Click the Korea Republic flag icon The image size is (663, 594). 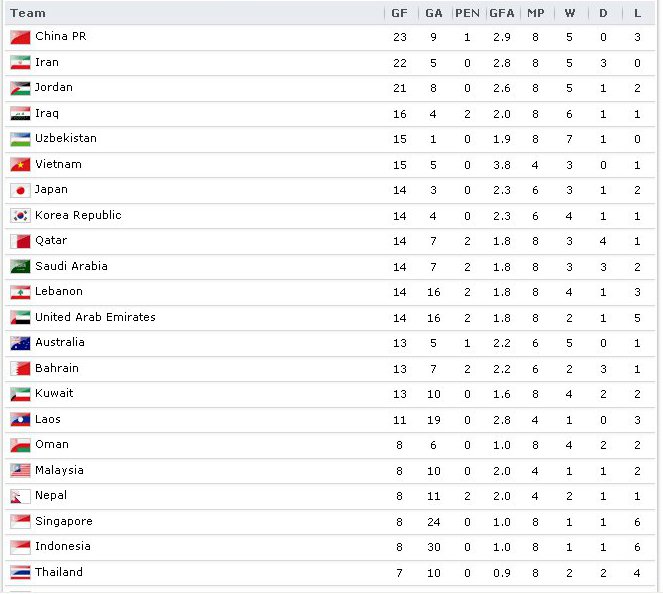20,216
